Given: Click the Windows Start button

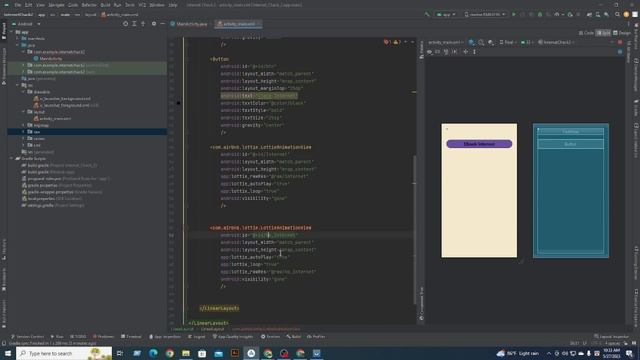Looking at the screenshot, I should coord(8,353).
